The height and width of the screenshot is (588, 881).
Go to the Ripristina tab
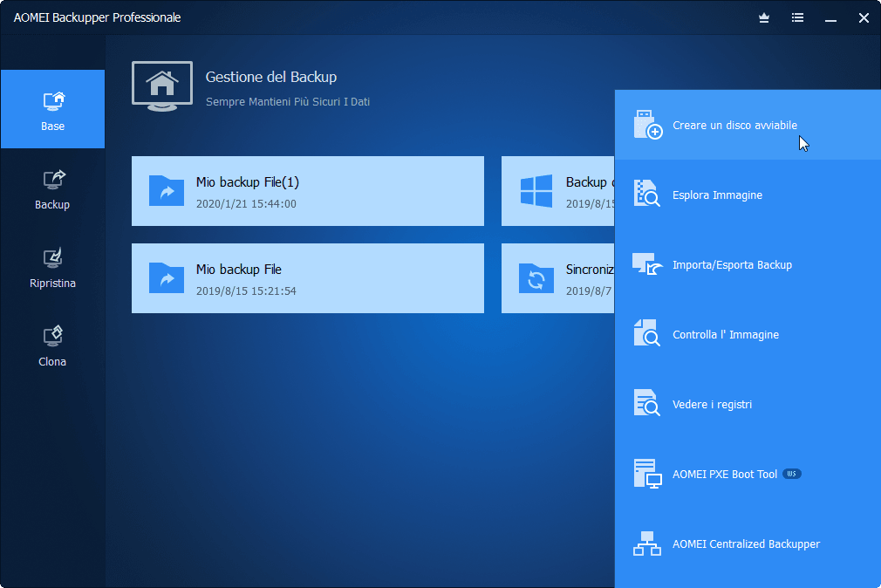(52, 267)
